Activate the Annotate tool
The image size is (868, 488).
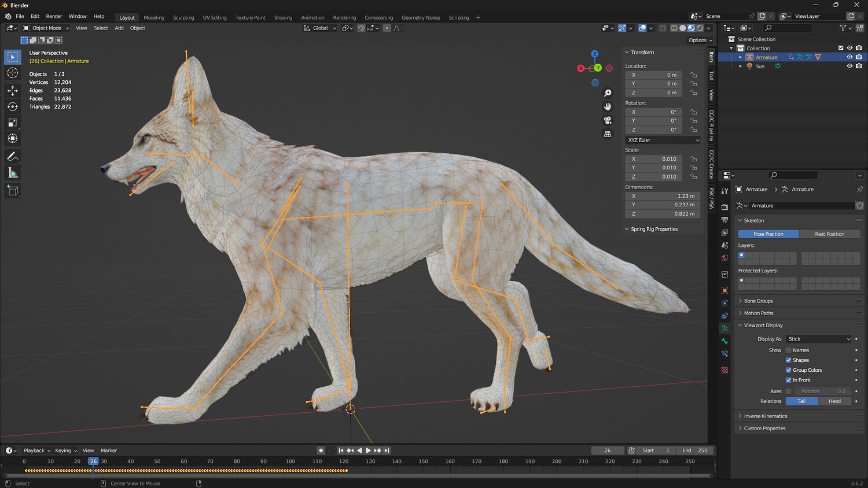coord(12,157)
